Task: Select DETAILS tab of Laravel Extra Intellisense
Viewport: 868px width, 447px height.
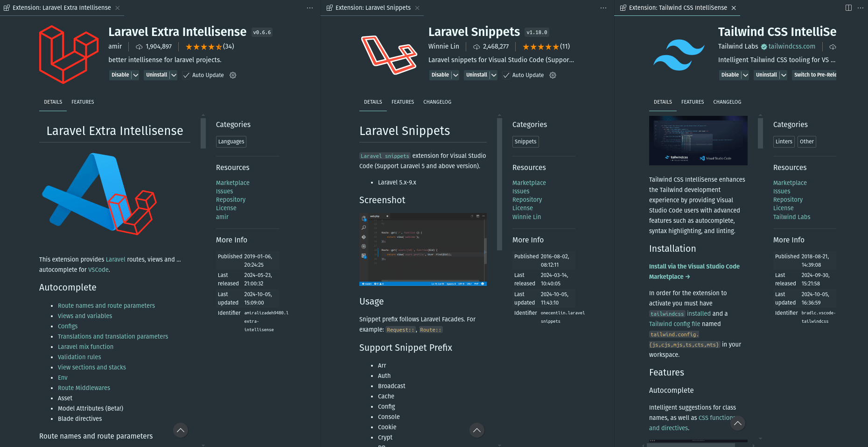Action: click(x=53, y=102)
